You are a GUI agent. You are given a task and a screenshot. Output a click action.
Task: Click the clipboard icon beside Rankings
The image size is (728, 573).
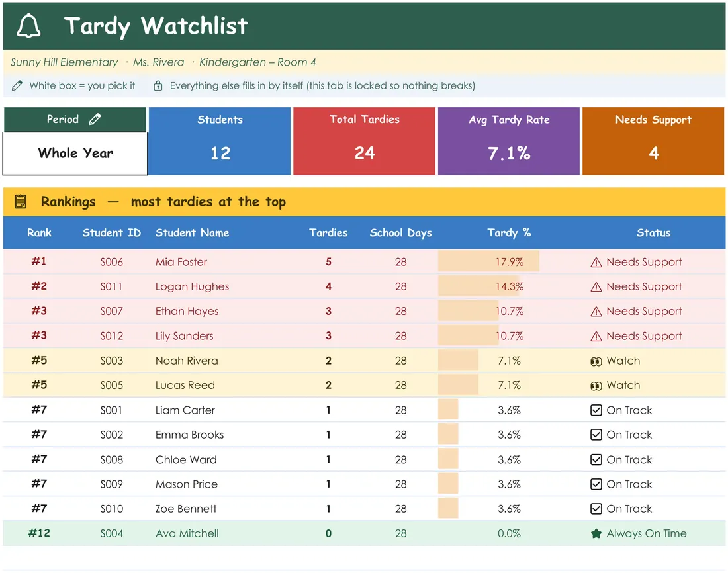pos(21,202)
